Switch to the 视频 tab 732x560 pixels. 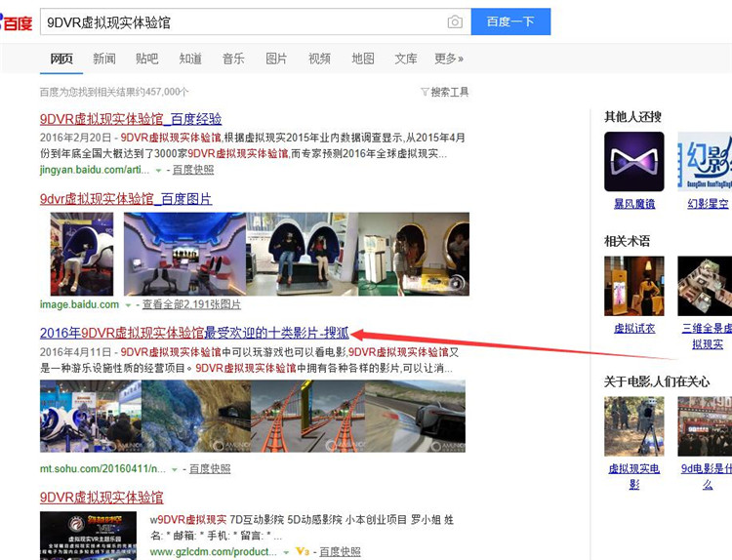click(320, 59)
